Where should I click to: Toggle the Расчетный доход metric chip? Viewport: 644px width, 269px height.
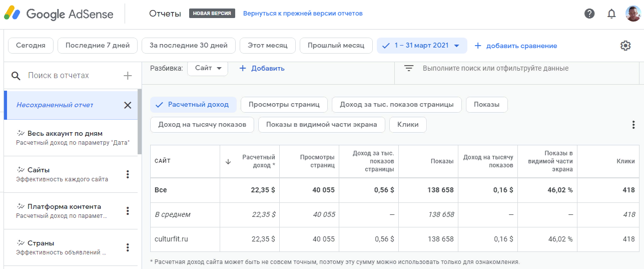[193, 105]
